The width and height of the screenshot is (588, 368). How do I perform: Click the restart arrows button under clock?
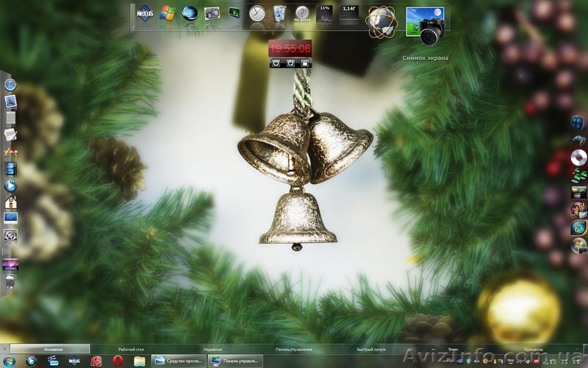(290, 63)
